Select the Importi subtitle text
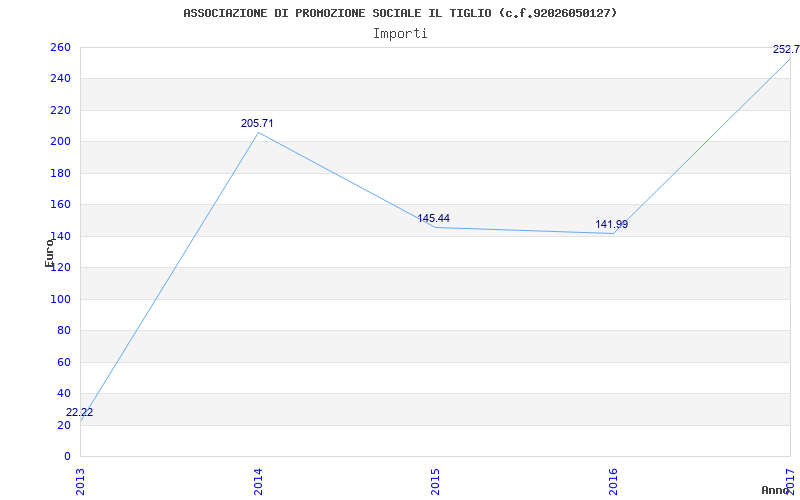This screenshot has width=800, height=500. pos(400,33)
